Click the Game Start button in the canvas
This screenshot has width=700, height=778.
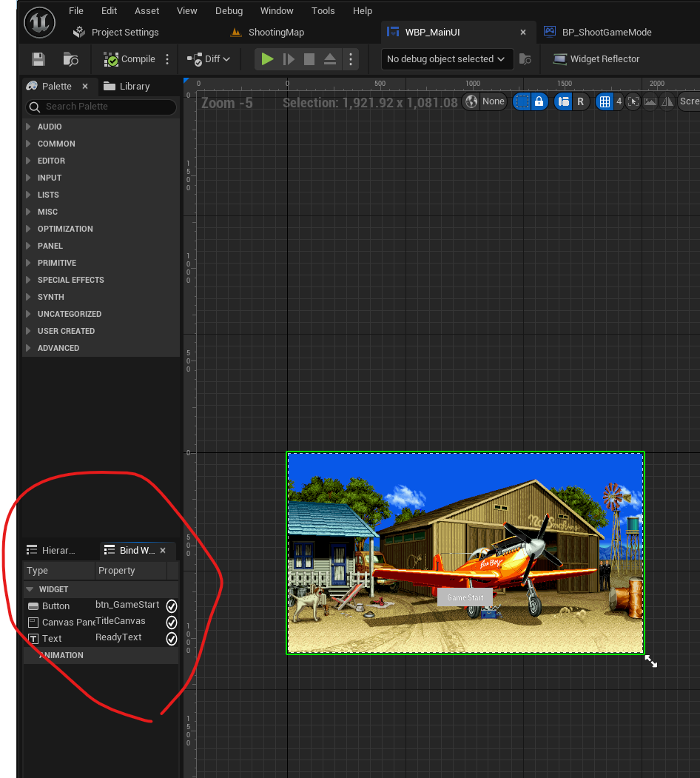tap(465, 597)
